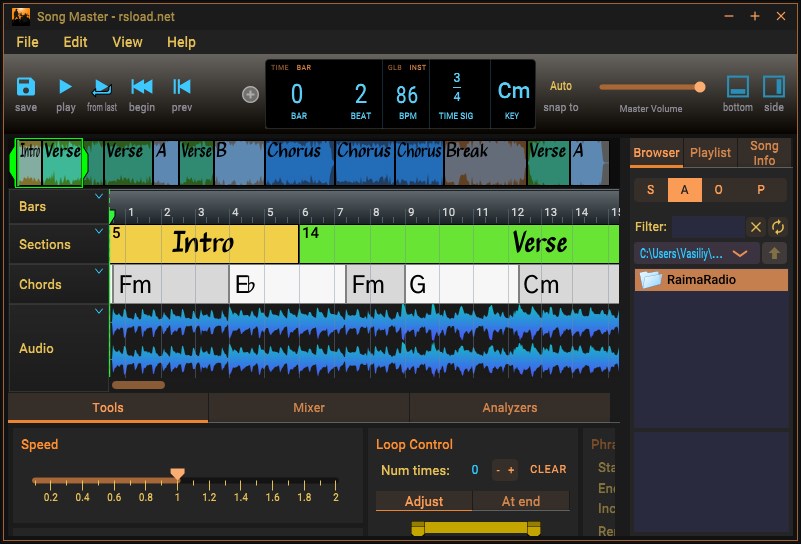The width and height of the screenshot is (801, 544).
Task: Jump to beginning with begin icon
Action: pos(142,87)
